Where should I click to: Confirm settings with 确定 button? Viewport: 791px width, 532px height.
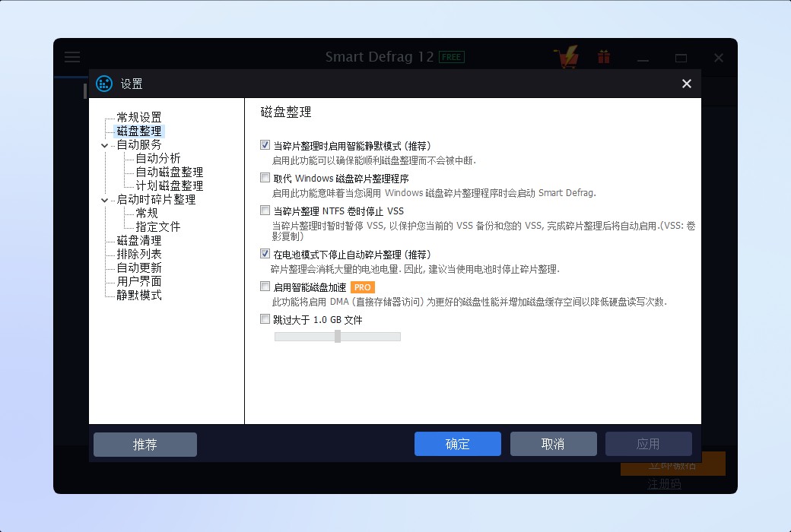pyautogui.click(x=458, y=444)
